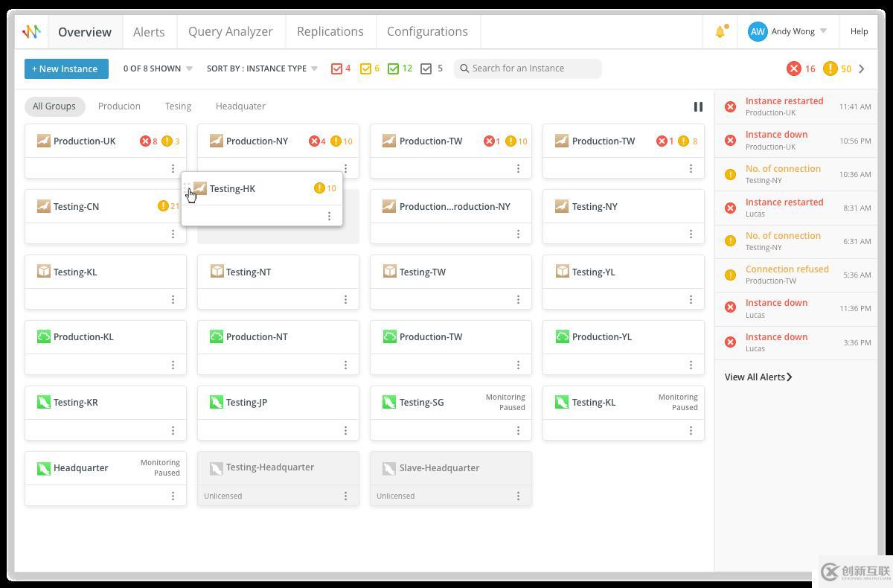Click the Testing-YL box icon
Image resolution: width=893 pixels, height=588 pixels.
click(562, 272)
